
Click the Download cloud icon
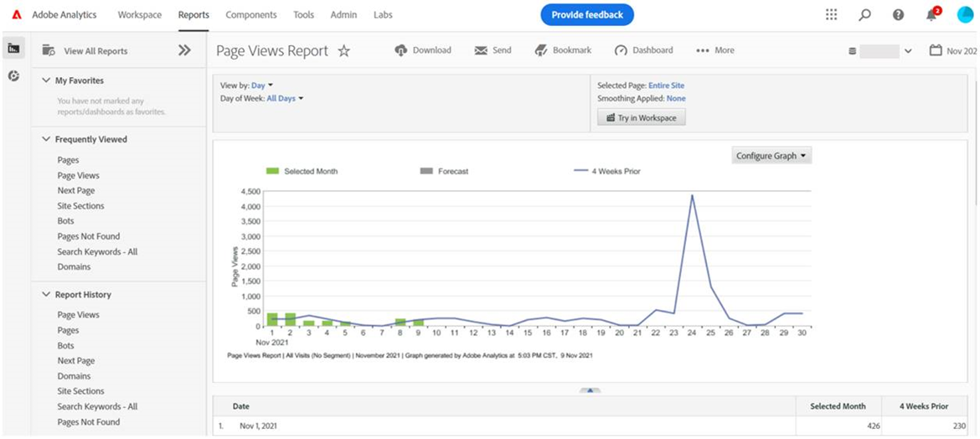coord(401,50)
